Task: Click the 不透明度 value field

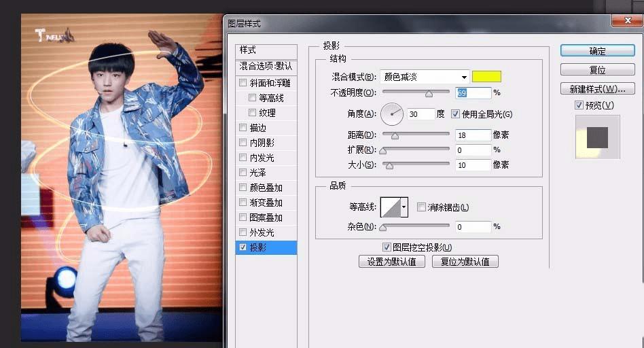Action: (473, 93)
